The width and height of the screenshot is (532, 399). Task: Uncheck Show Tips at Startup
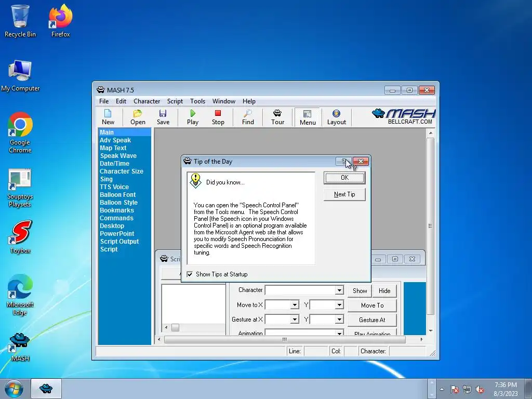[x=190, y=274]
